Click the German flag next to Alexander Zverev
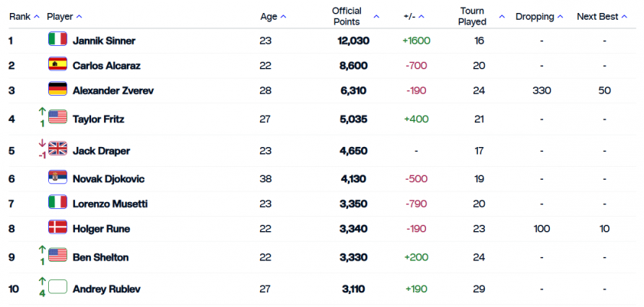 [x=57, y=89]
